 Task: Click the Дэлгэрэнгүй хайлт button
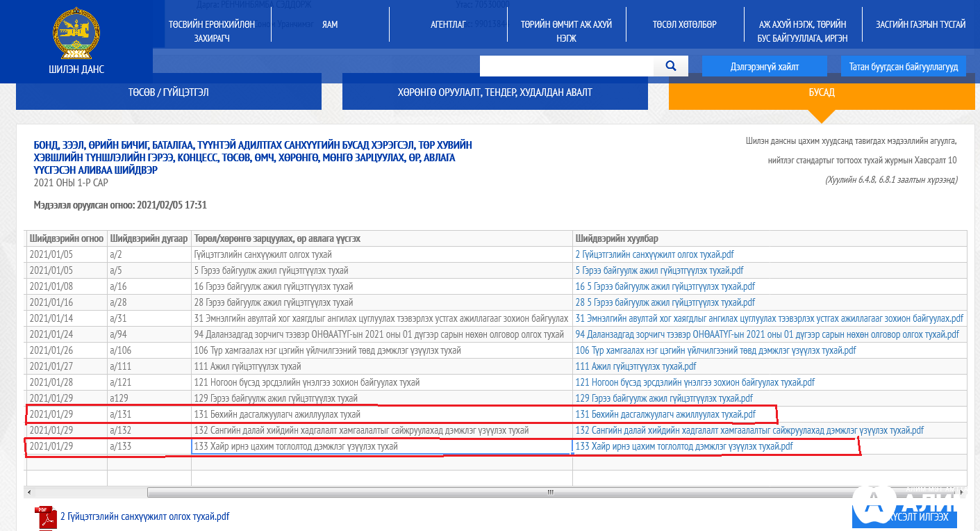coord(765,67)
